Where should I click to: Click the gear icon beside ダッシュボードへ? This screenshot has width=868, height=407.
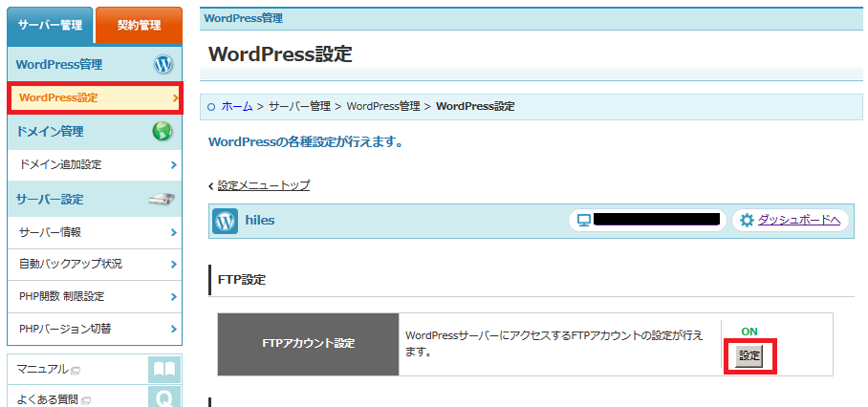point(747,221)
